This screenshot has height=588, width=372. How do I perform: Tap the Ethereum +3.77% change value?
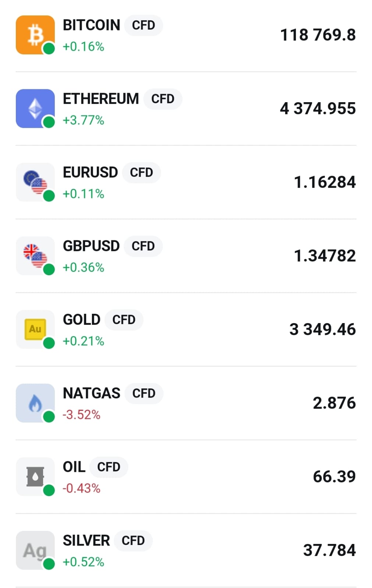tap(84, 120)
